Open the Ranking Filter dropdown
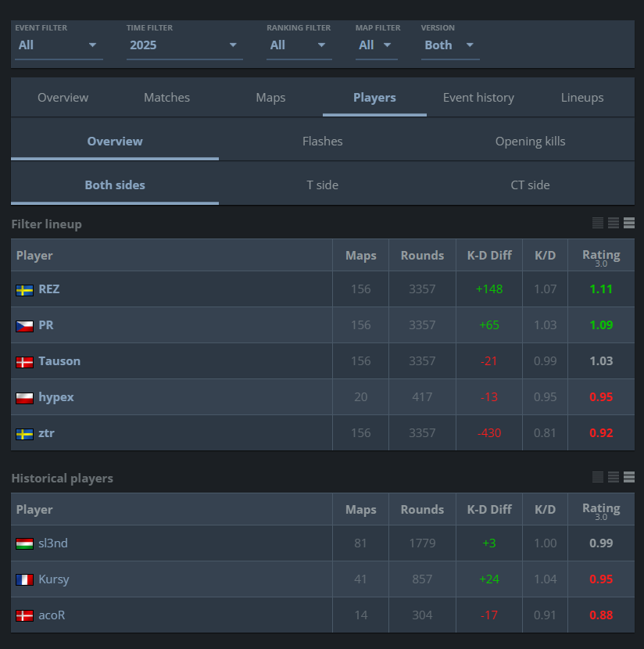 [299, 45]
